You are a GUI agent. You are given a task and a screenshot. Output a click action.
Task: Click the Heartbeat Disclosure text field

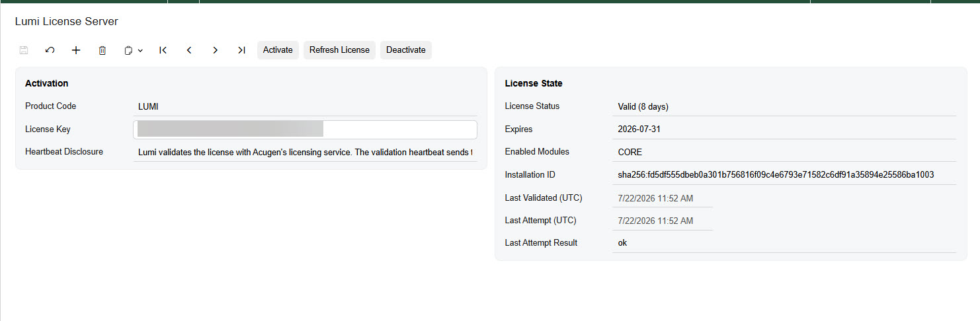click(305, 152)
